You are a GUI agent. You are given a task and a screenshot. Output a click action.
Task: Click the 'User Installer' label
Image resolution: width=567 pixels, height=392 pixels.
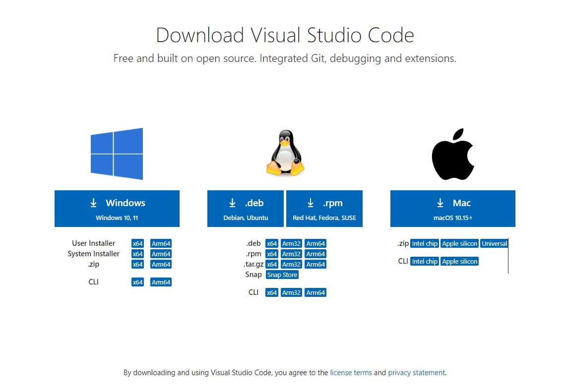click(x=93, y=243)
